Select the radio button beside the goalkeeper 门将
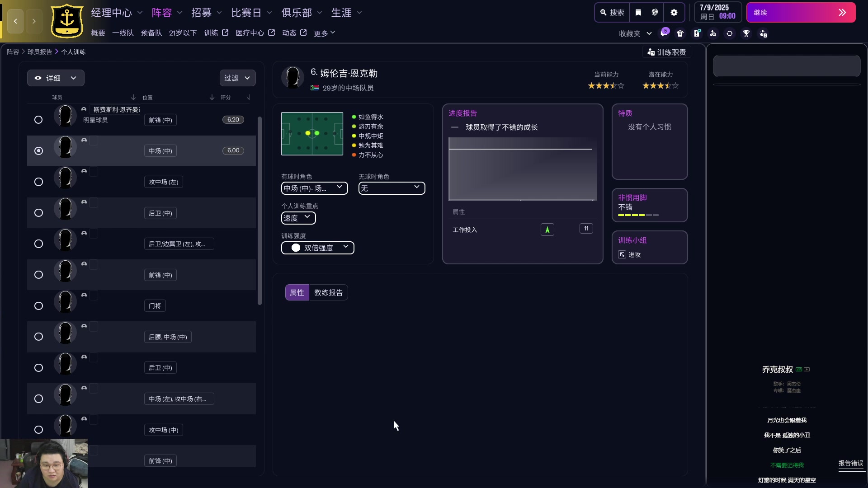The image size is (868, 488). pyautogui.click(x=38, y=306)
